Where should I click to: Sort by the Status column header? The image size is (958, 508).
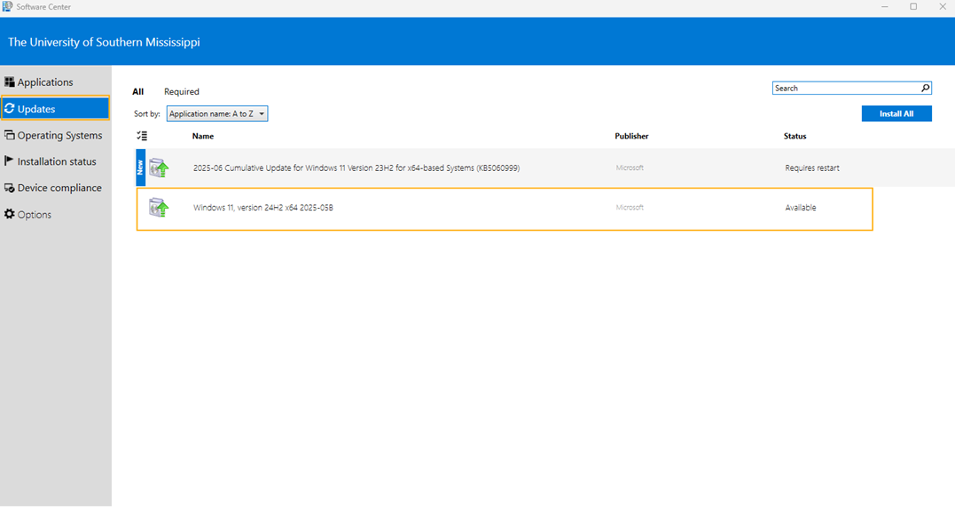[795, 136]
